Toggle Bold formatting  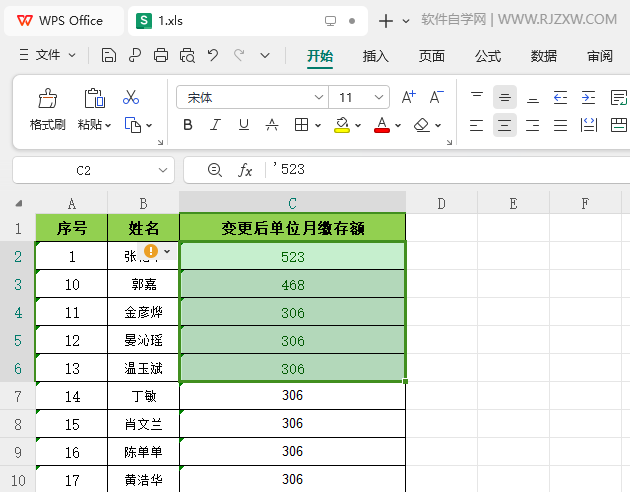[x=188, y=125]
